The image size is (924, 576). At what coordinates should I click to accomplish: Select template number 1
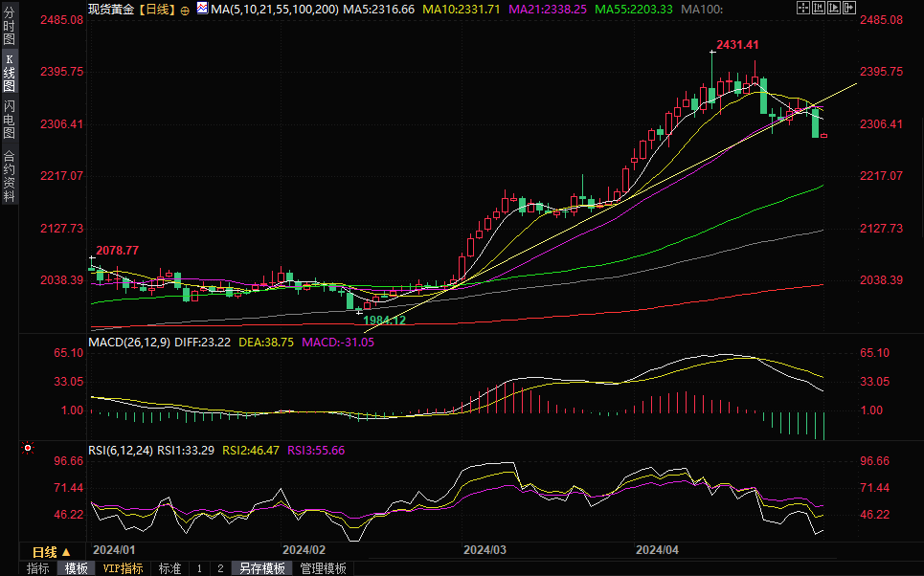pos(199,568)
